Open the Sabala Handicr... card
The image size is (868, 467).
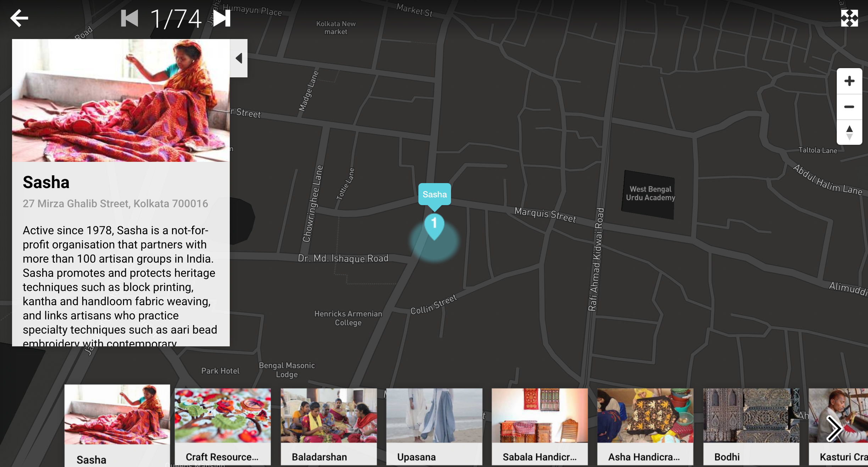point(540,427)
